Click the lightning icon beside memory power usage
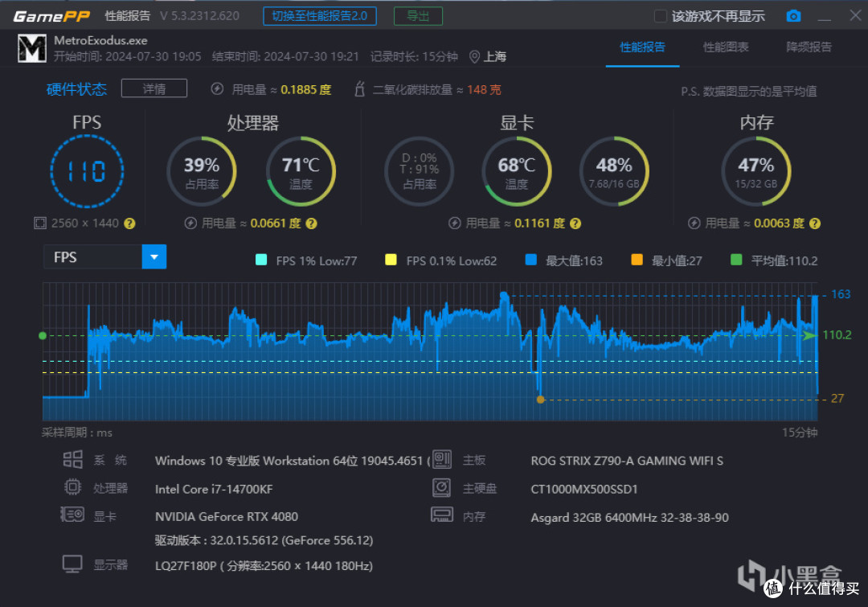The height and width of the screenshot is (607, 868). click(694, 224)
